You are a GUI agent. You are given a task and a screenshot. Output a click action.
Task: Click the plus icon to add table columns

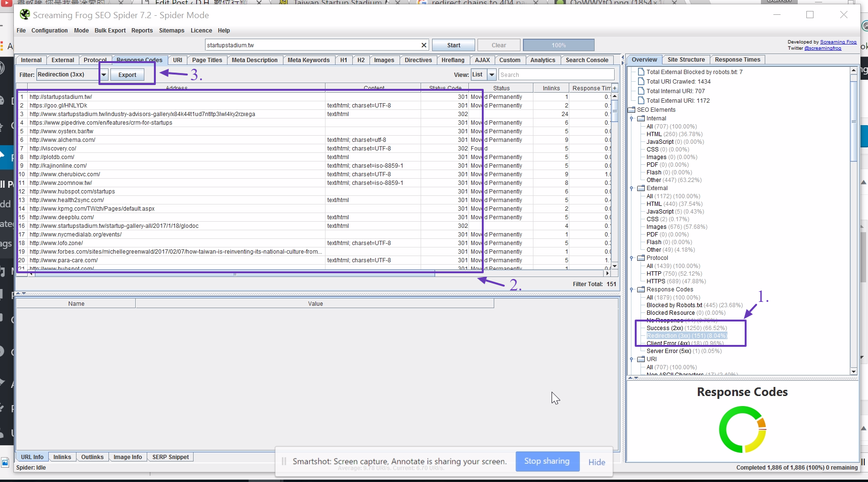pyautogui.click(x=615, y=88)
